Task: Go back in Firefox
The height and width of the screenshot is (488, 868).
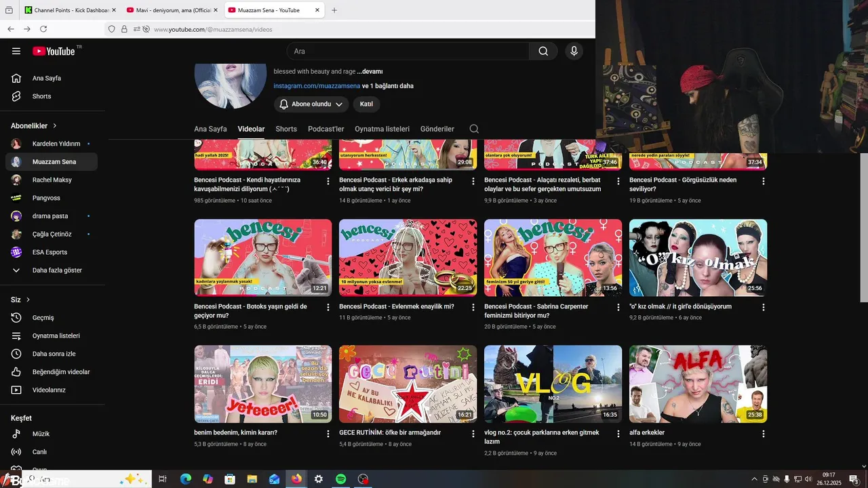Action: pos(10,29)
